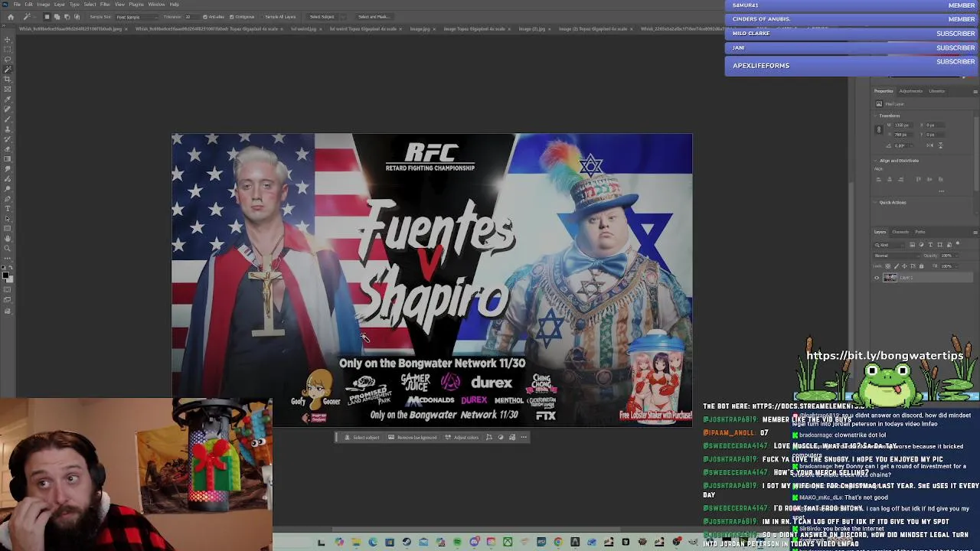This screenshot has height=551, width=980.
Task: Click the foreground color swatch
Action: click(6, 275)
